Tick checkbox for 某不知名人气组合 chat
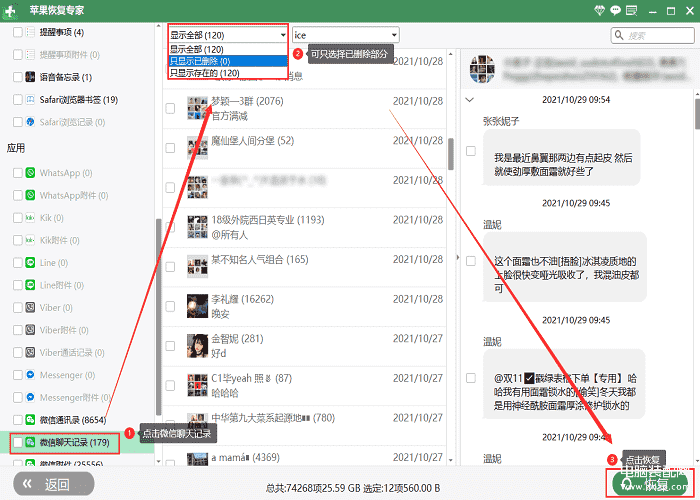This screenshot has width=700, height=500. pos(170,267)
